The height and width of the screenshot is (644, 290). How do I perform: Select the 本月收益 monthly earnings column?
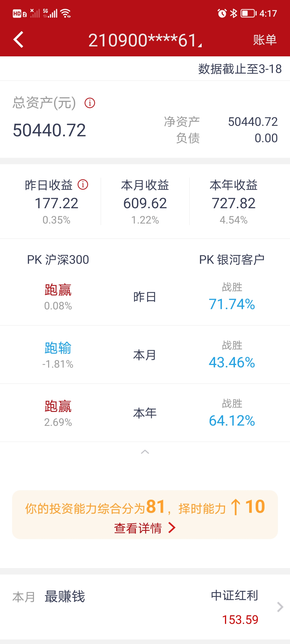pyautogui.click(x=145, y=202)
